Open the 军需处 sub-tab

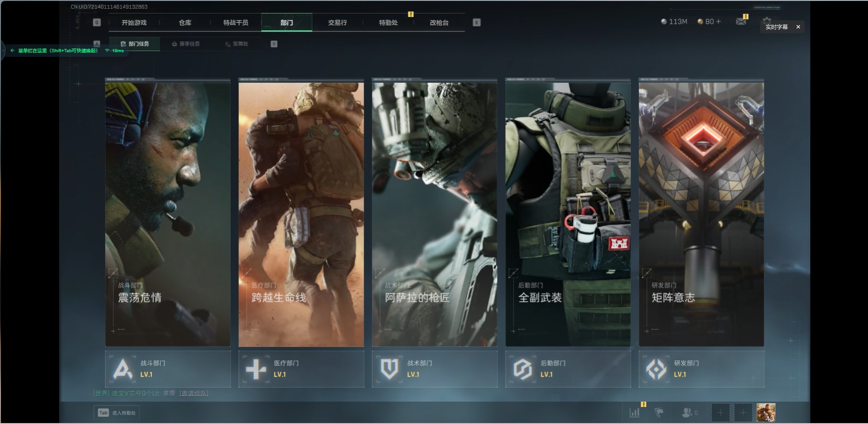click(x=236, y=44)
